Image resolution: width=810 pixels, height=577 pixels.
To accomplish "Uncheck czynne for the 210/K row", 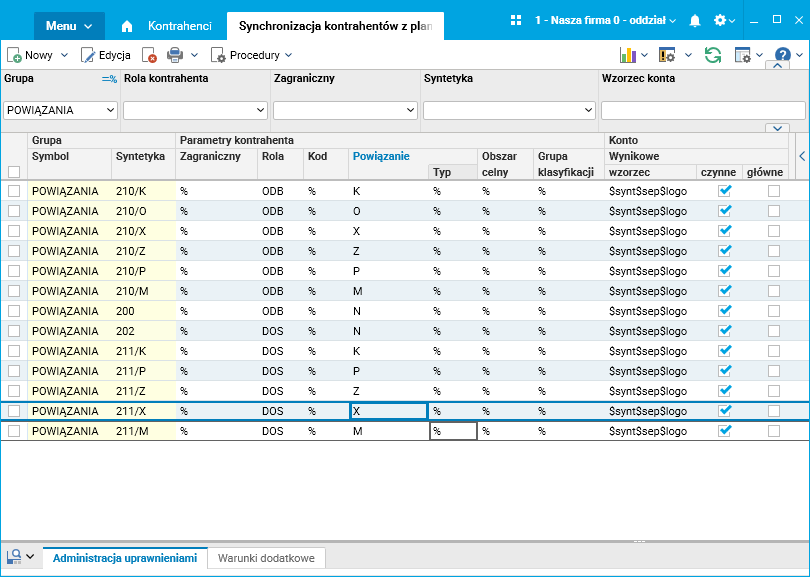I will pyautogui.click(x=725, y=190).
